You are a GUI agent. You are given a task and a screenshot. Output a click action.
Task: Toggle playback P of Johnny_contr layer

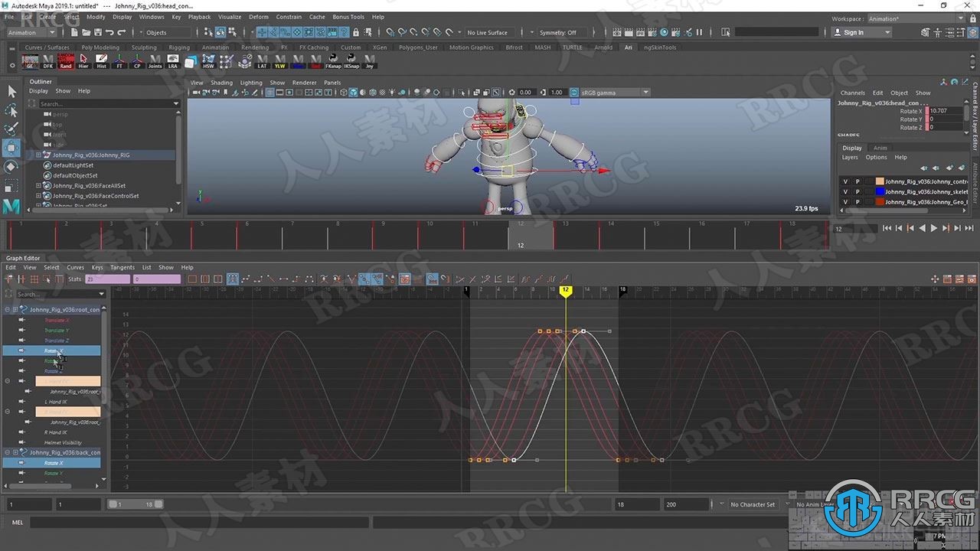[x=857, y=181]
